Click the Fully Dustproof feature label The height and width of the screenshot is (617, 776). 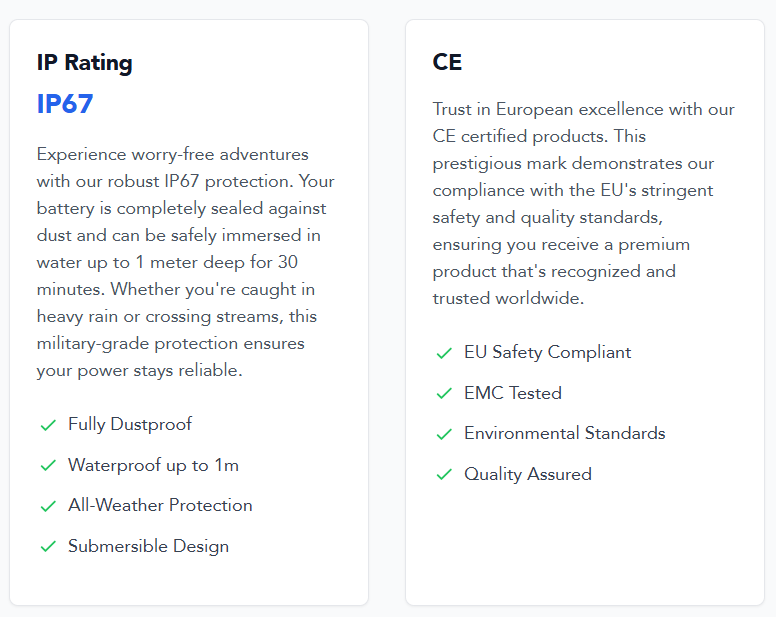click(x=130, y=425)
